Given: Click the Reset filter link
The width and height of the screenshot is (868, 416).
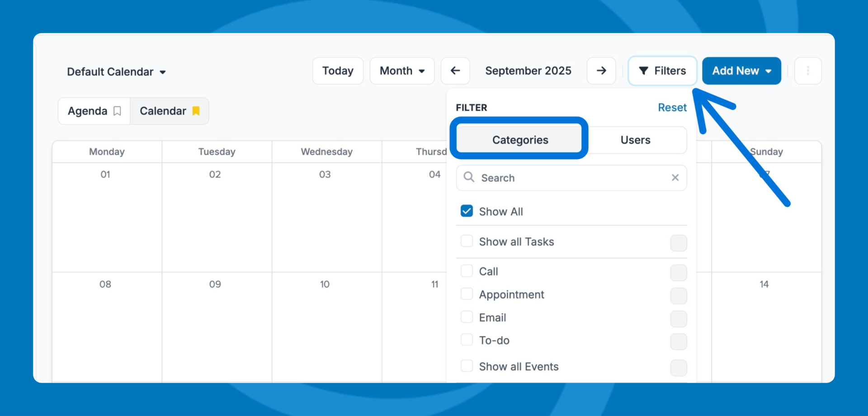Looking at the screenshot, I should (x=672, y=108).
